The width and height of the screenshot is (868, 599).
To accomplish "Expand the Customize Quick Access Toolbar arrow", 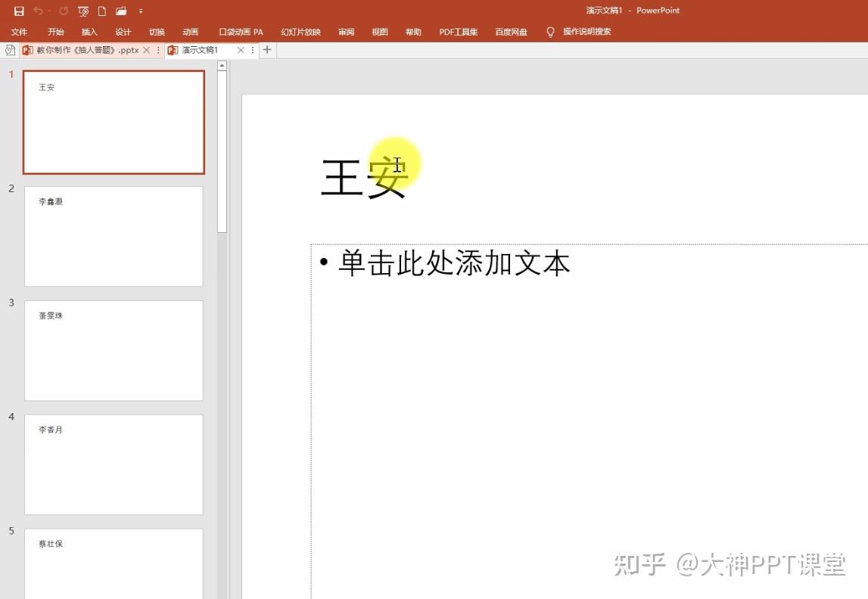I will [141, 11].
